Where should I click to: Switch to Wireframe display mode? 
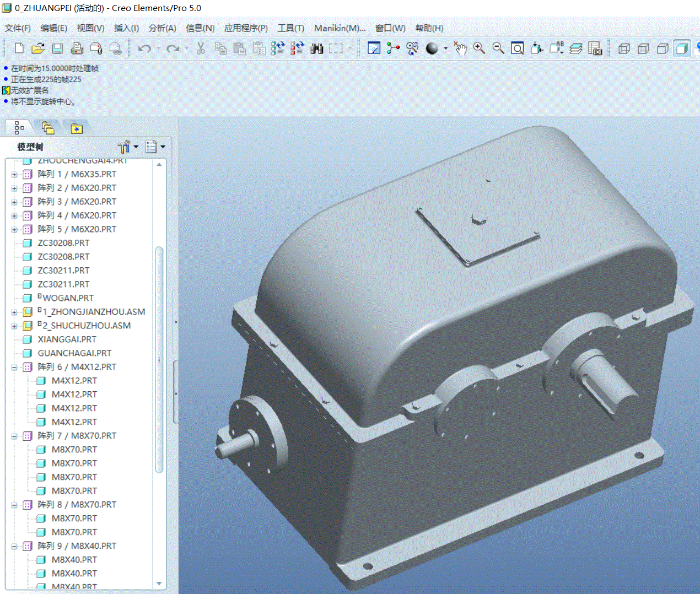pyautogui.click(x=624, y=48)
